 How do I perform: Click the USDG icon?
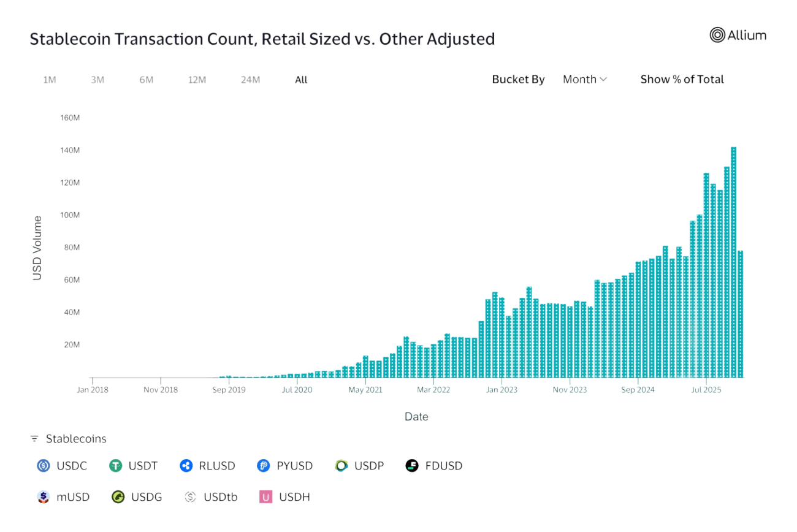(x=118, y=497)
